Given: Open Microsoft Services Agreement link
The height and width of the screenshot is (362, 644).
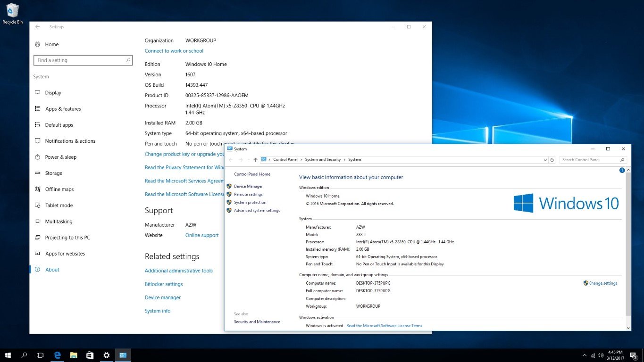Looking at the screenshot, I should [184, 181].
